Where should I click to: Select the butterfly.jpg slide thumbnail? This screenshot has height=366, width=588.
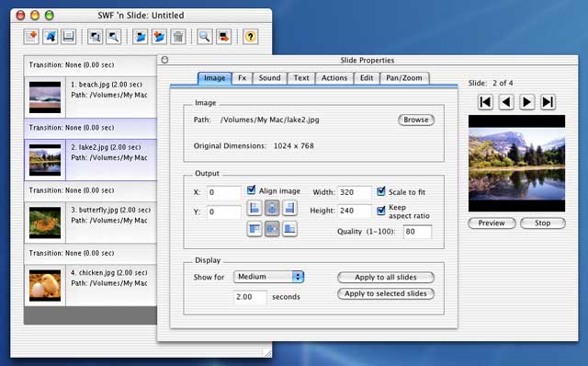click(x=45, y=223)
